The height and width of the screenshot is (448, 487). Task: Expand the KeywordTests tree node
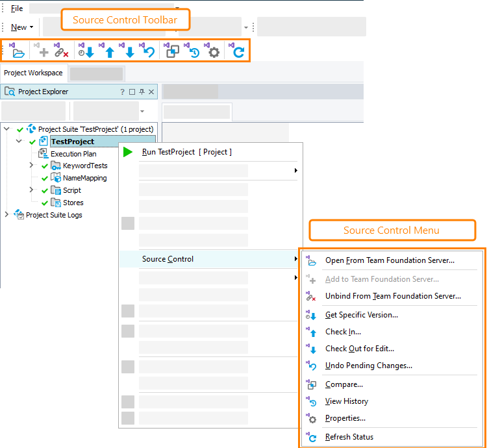[31, 166]
